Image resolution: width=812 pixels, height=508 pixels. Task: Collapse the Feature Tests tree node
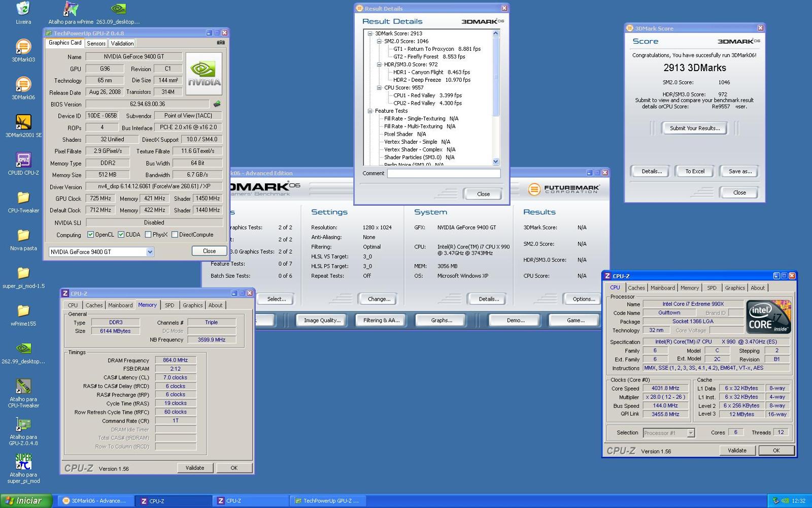coord(370,111)
